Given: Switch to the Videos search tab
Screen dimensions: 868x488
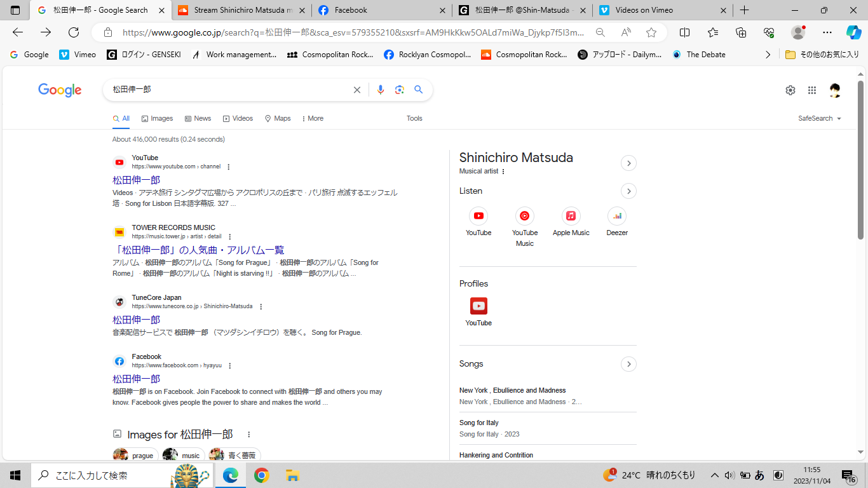Looking at the screenshot, I should (238, 119).
